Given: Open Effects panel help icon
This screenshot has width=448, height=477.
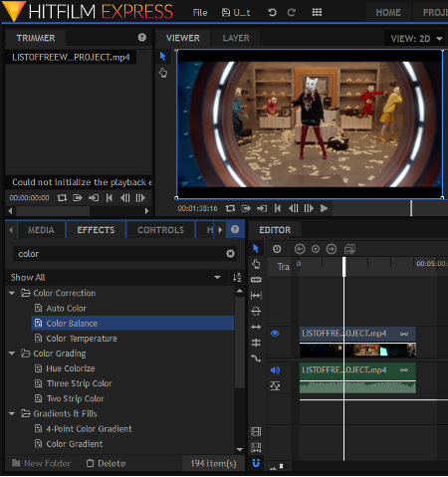Looking at the screenshot, I should point(235,229).
